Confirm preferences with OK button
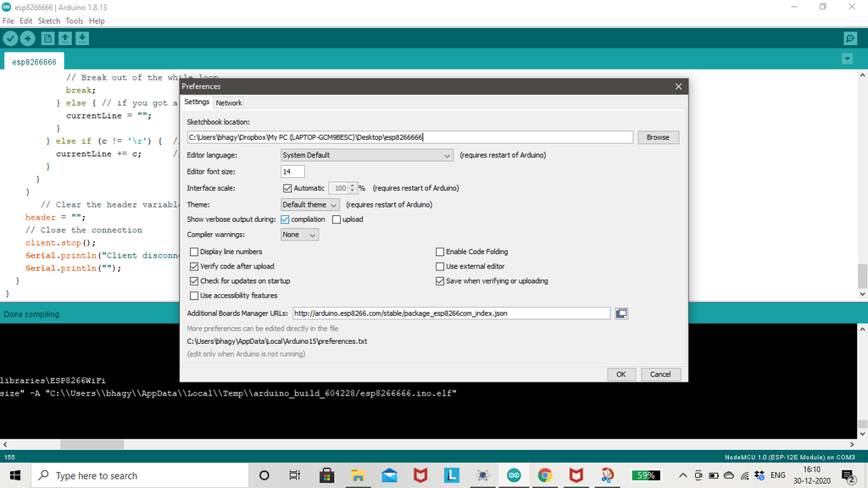The image size is (868, 488). click(x=621, y=374)
